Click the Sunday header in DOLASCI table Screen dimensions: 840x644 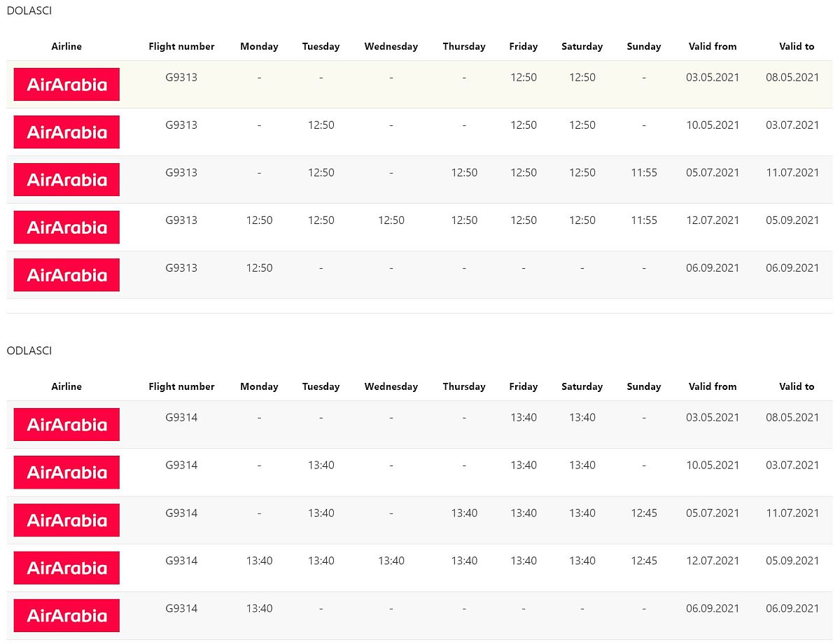pos(644,46)
